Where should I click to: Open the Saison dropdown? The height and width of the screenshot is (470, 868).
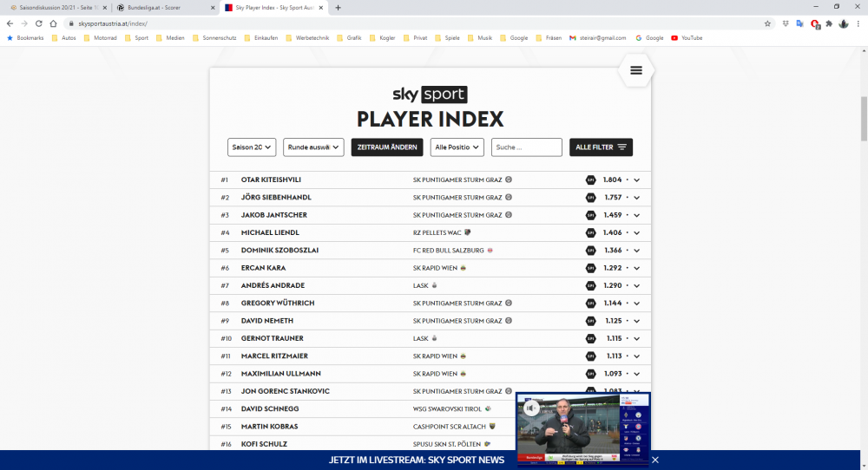[x=252, y=147]
